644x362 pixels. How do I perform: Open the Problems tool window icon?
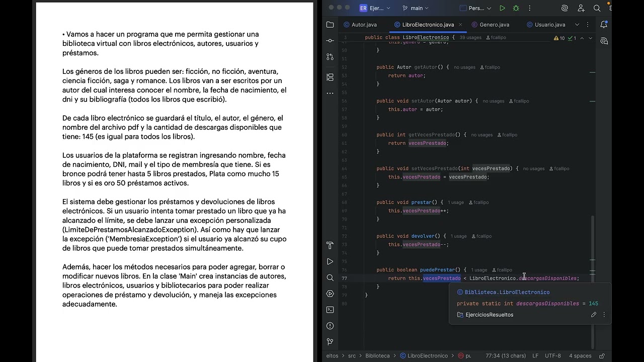(x=330, y=326)
